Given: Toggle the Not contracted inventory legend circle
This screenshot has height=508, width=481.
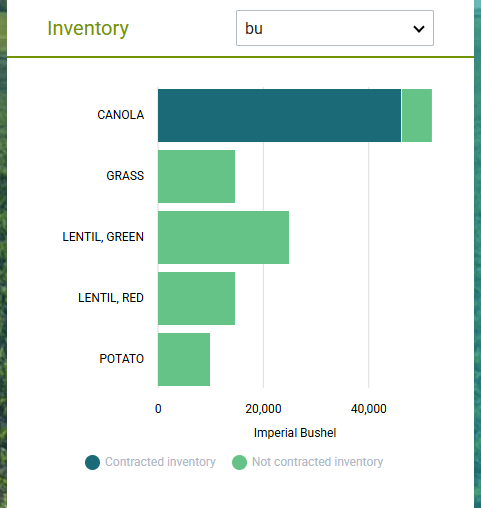Looking at the screenshot, I should (239, 462).
